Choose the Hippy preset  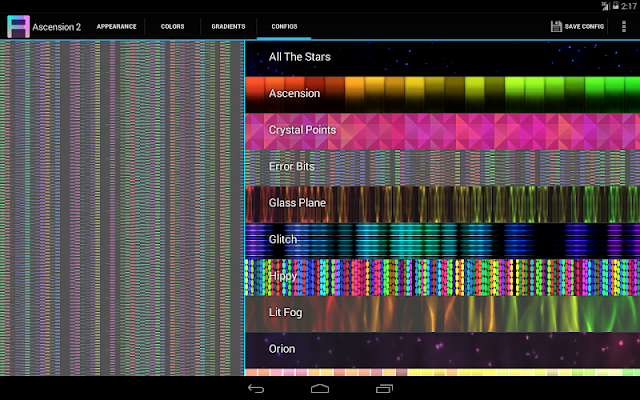442,277
